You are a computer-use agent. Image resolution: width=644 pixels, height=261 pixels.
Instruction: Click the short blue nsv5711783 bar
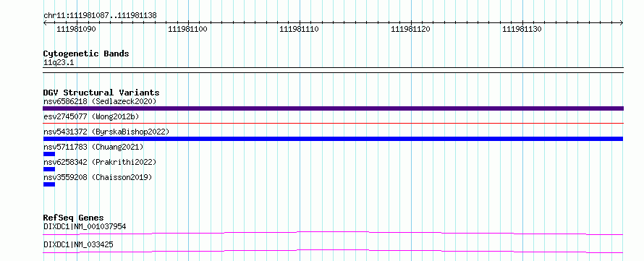click(x=49, y=154)
